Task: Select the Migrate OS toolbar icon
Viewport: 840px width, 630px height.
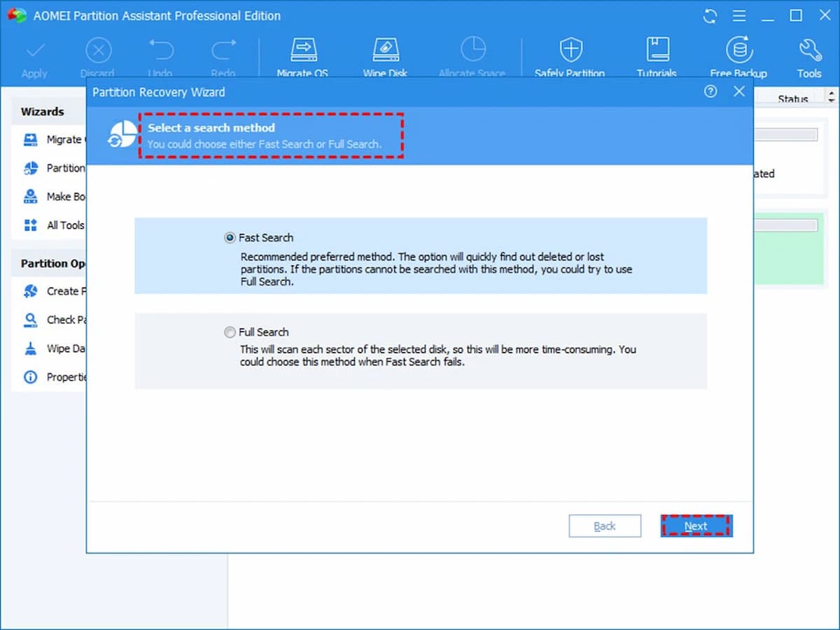Action: (x=303, y=55)
